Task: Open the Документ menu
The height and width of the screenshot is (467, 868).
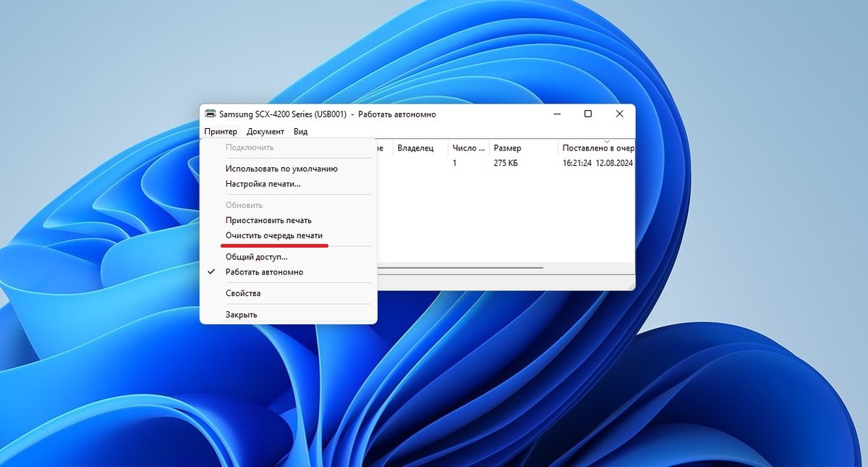Action: [x=265, y=132]
